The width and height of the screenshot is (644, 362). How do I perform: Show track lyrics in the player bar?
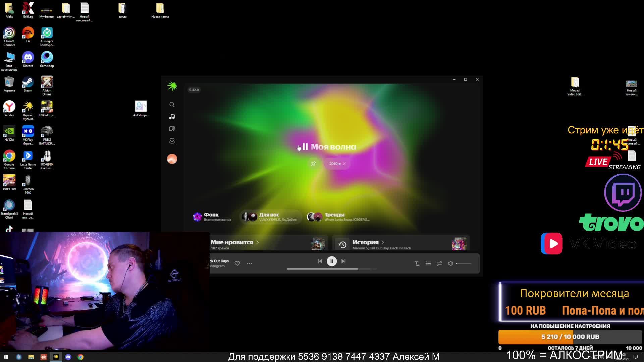point(417,263)
